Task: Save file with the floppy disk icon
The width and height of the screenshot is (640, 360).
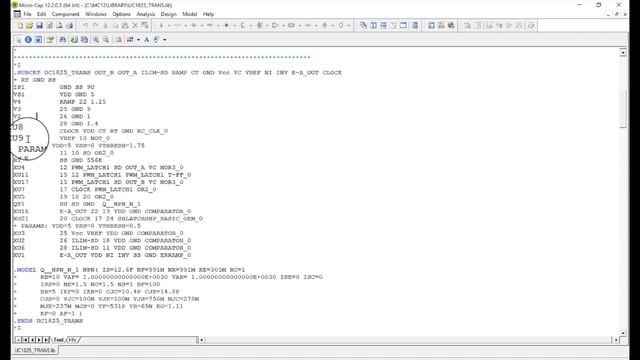Action: click(x=39, y=26)
